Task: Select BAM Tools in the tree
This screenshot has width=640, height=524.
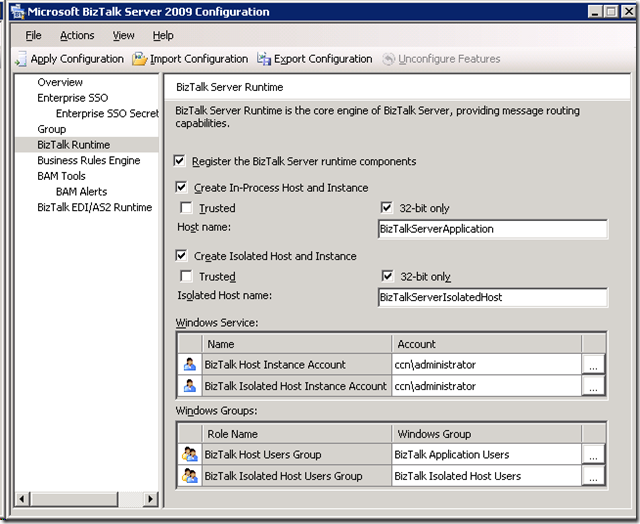Action: tap(61, 176)
